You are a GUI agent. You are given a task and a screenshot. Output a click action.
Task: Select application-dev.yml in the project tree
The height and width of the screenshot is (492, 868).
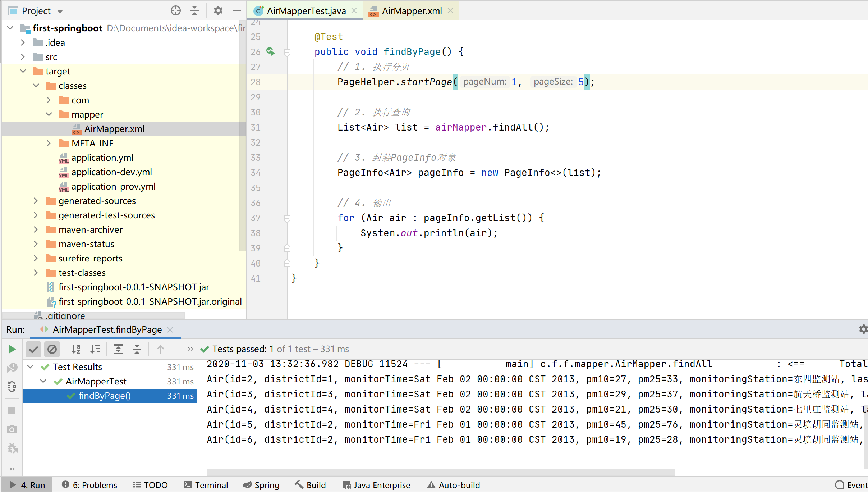[111, 172]
